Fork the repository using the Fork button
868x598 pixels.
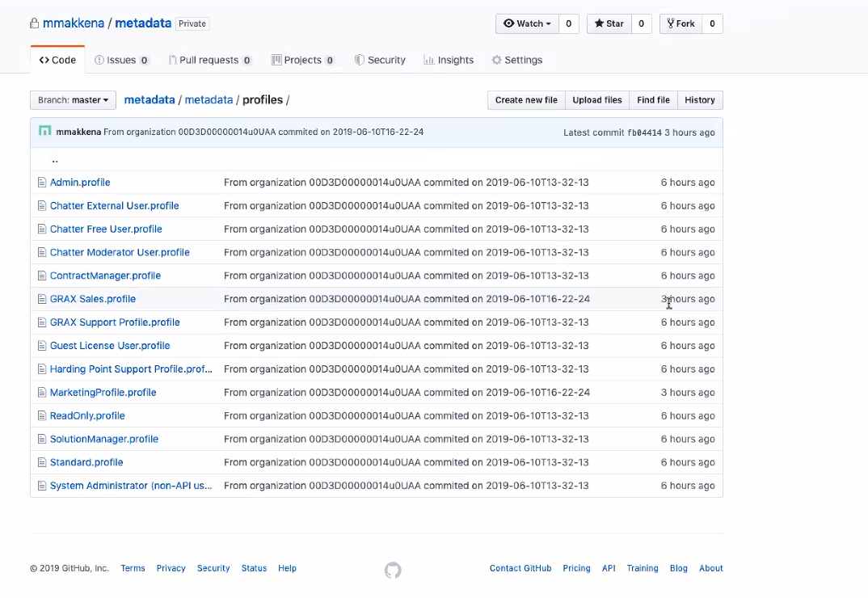(680, 23)
